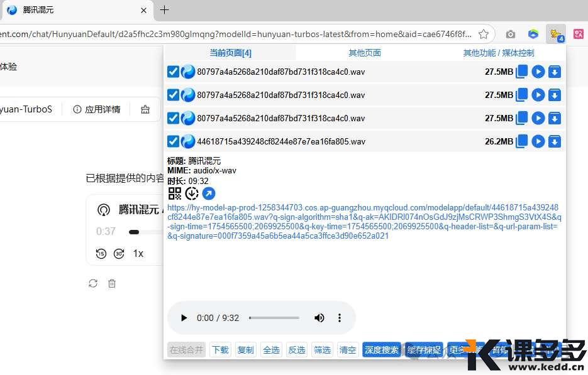Rewind 15 seconds in the page audio player
The image size is (588, 375).
101,254
